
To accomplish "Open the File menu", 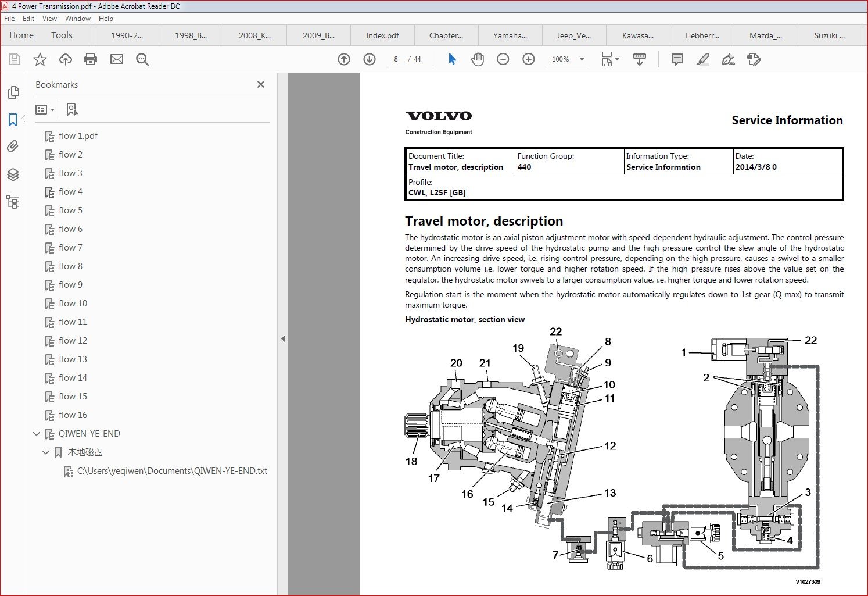I will (9, 19).
